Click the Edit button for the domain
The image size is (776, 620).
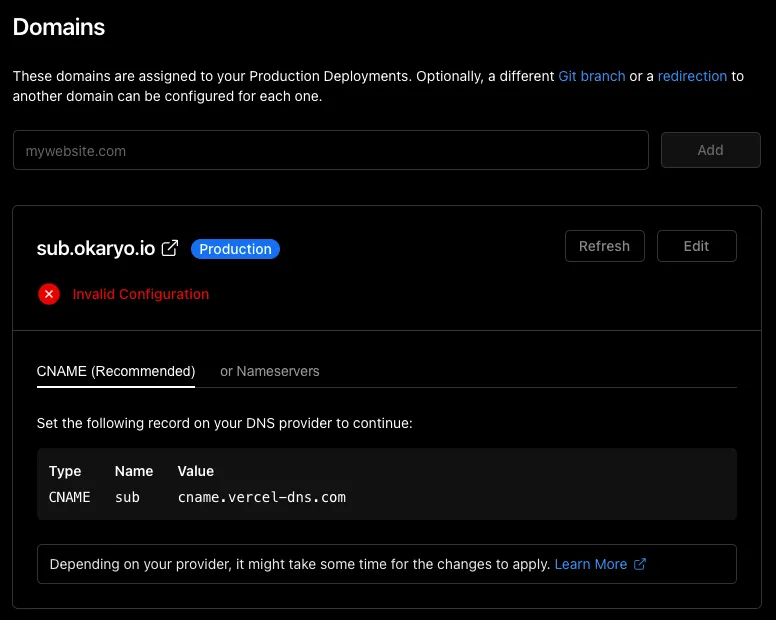pyautogui.click(x=696, y=246)
